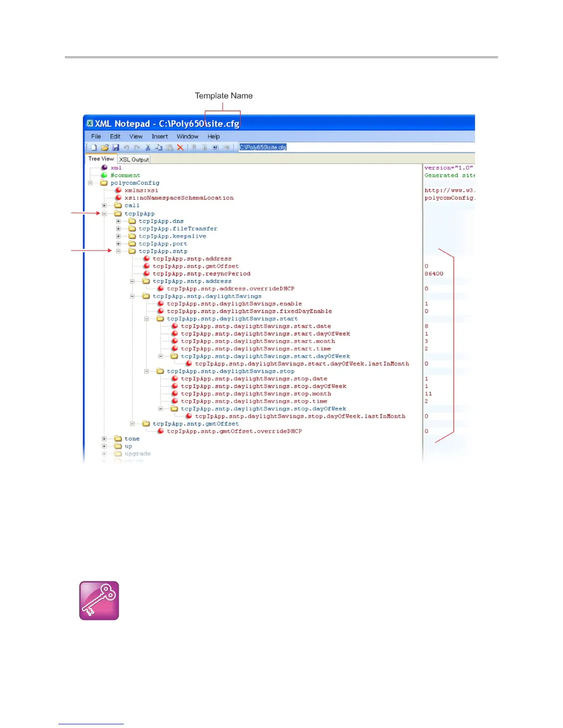Click the Cut scissors toolbar icon
The height and width of the screenshot is (728, 563).
tap(148, 148)
